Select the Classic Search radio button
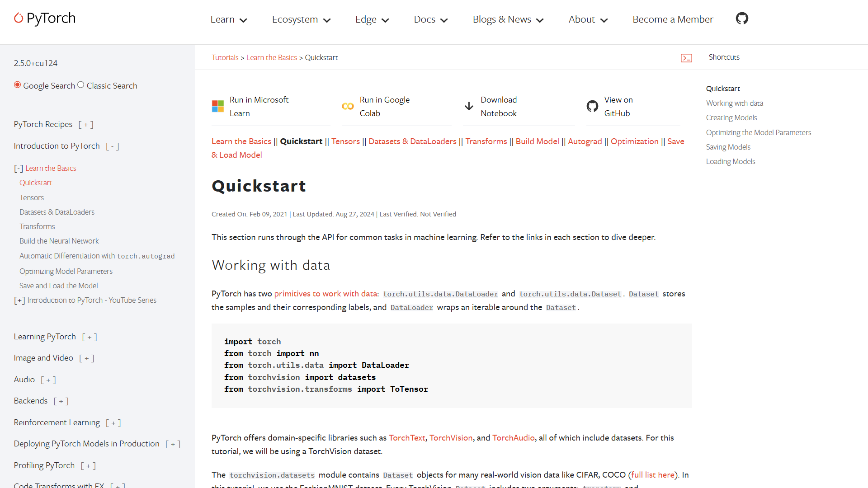Screen dimensions: 868x488 (x=81, y=85)
